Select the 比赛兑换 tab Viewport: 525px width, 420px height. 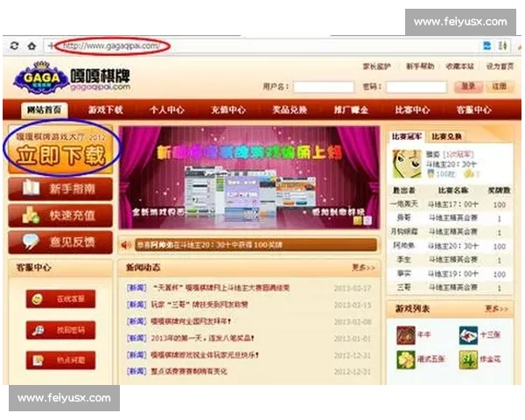[446, 136]
